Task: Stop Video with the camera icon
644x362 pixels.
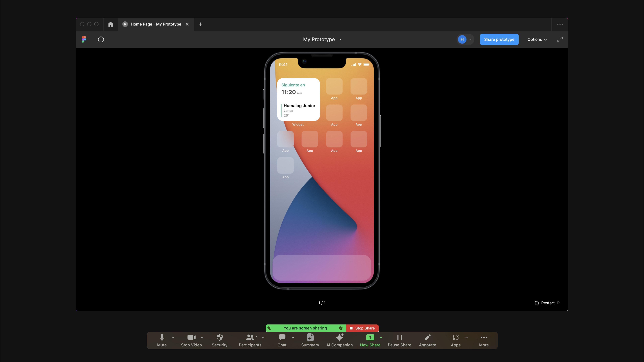Action: click(191, 340)
